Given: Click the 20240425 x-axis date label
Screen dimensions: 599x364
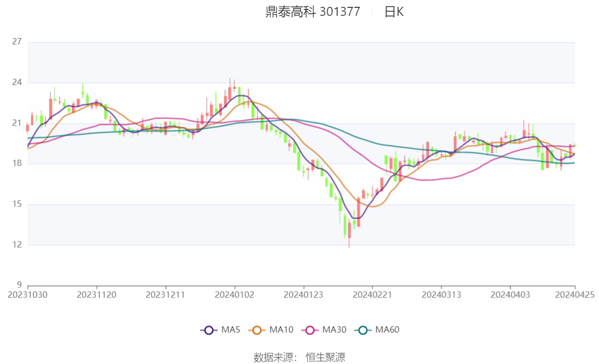Looking at the screenshot, I should coord(575,295).
